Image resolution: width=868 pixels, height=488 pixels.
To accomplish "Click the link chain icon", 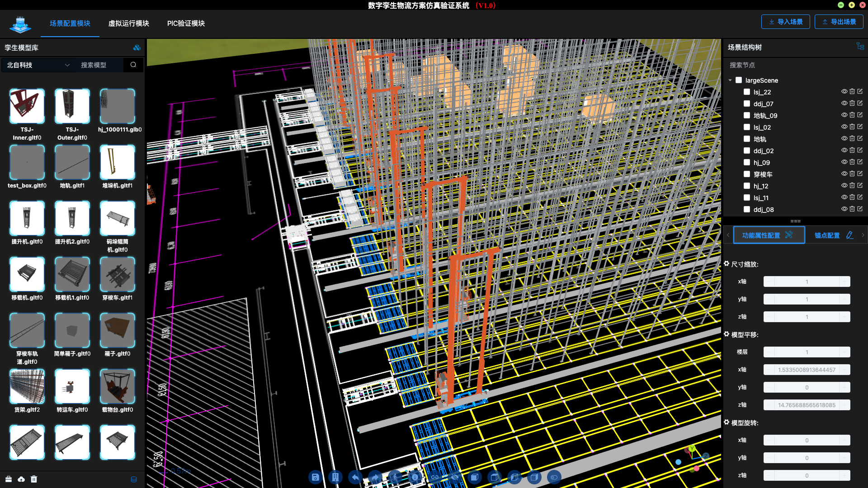I will pos(434,477).
